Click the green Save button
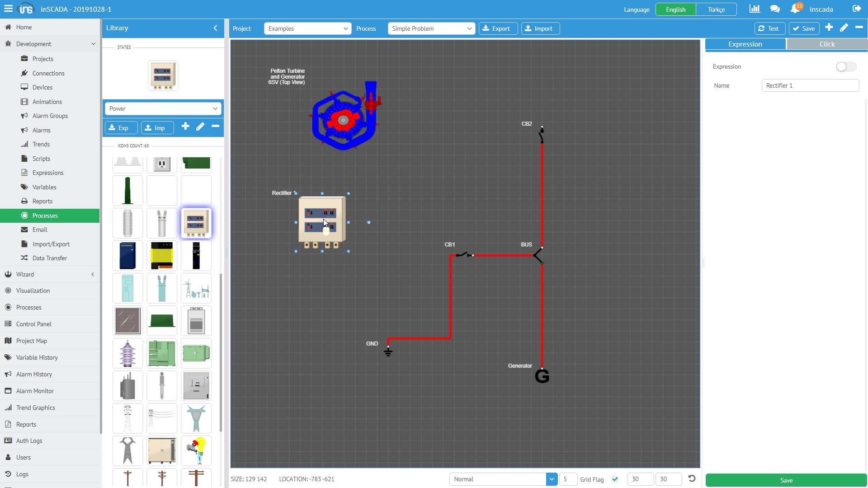The image size is (868, 488). [786, 480]
